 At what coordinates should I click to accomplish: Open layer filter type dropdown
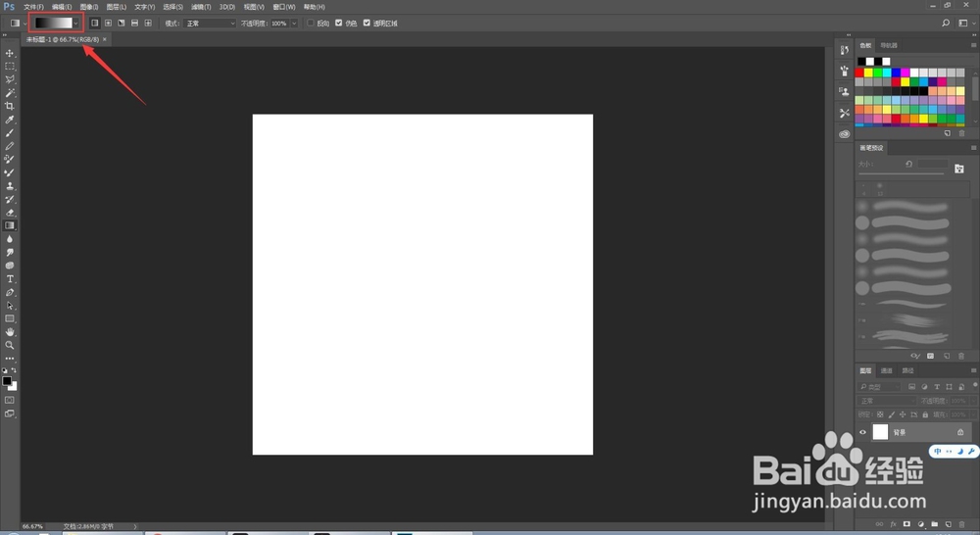879,387
